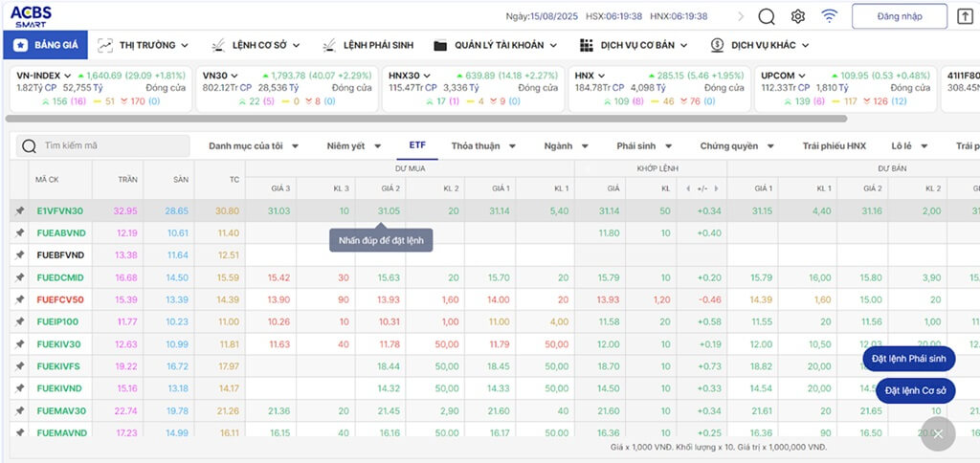Viewport: 980px width, 463px height.
Task: Sort by the MÃ CK column header
Action: (46, 179)
